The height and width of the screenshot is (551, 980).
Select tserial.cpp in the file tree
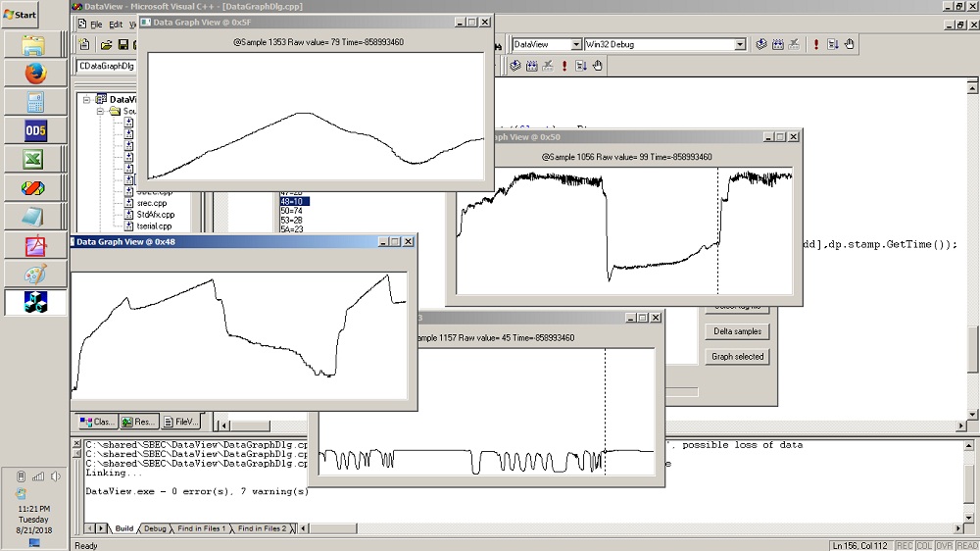(x=155, y=226)
